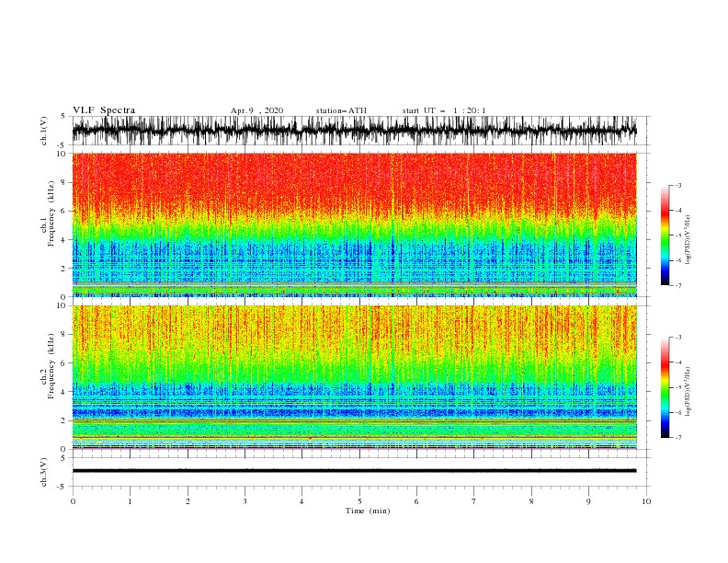Click the ch.3 flat waveform trace
This screenshot has height=563, width=728.
click(x=354, y=471)
